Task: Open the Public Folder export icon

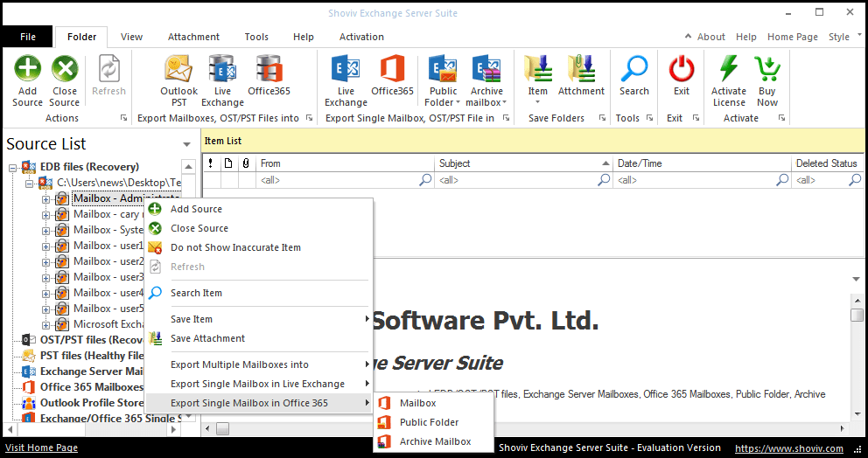Action: pos(442,68)
